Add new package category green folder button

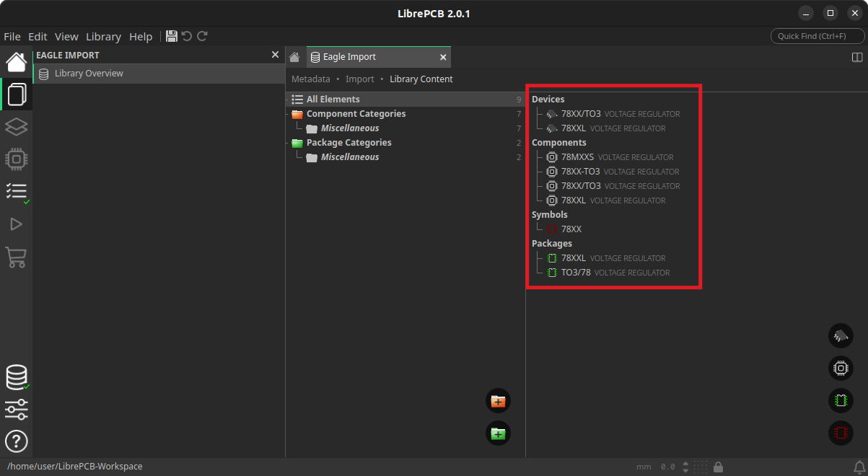pos(498,433)
